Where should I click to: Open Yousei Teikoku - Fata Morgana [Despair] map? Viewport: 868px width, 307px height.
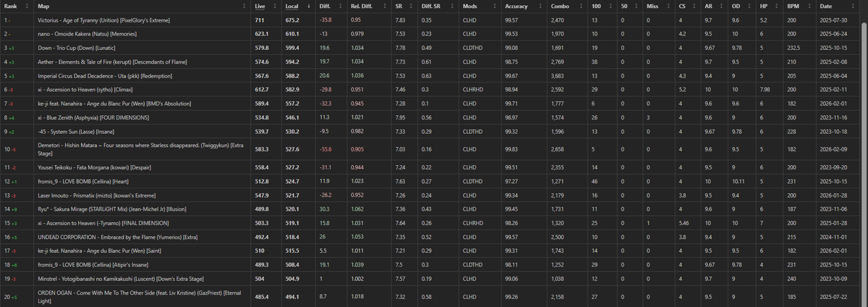coord(94,167)
